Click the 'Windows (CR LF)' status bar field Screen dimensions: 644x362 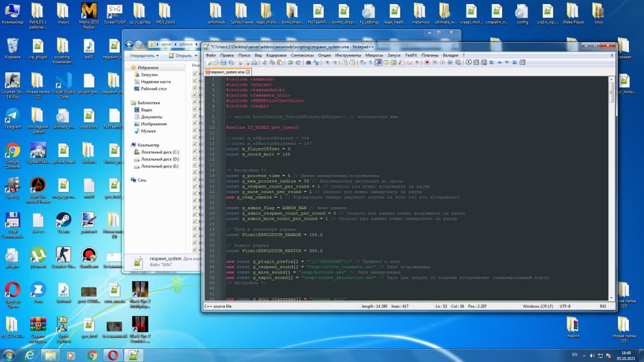(x=539, y=306)
